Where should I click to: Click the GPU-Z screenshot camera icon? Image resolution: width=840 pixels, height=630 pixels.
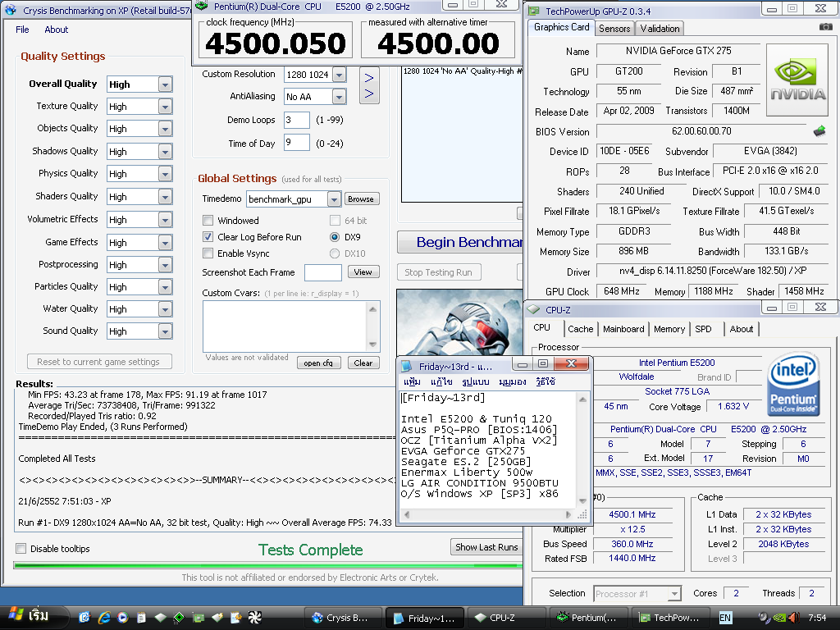coord(825,27)
